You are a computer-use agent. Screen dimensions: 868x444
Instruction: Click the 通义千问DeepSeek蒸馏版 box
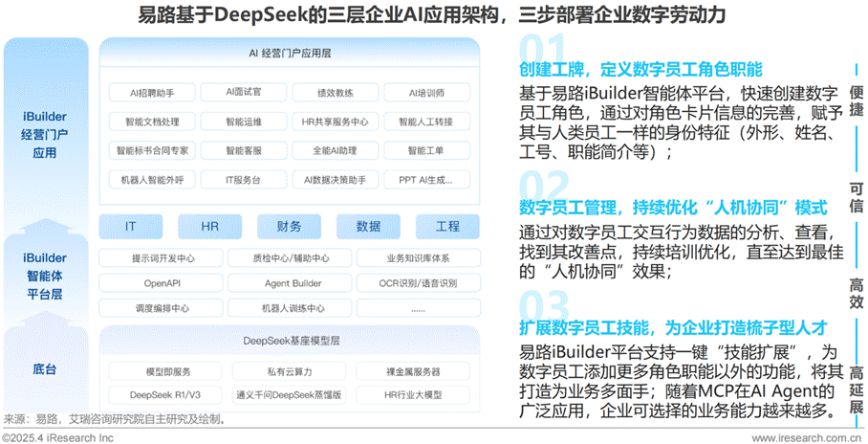[x=289, y=394]
